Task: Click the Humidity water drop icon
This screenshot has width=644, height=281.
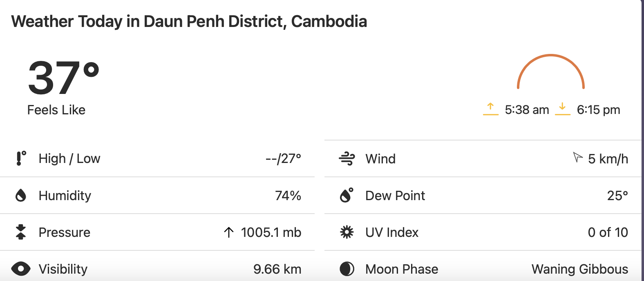Action: 21,196
